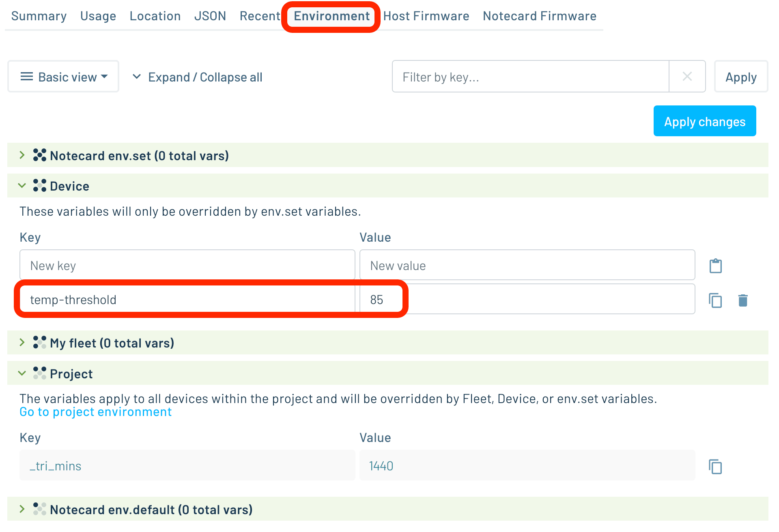Switch to the Usage tab
The width and height of the screenshot is (779, 532).
98,16
